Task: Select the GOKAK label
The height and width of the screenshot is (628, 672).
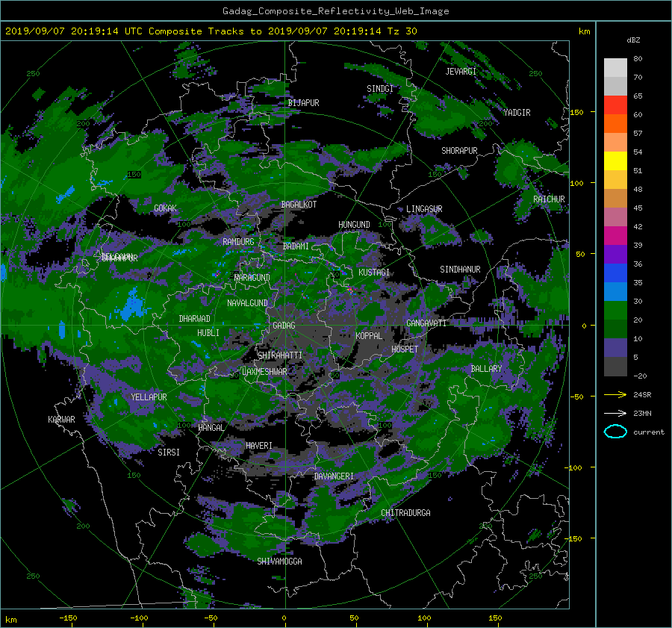Action: coord(165,208)
